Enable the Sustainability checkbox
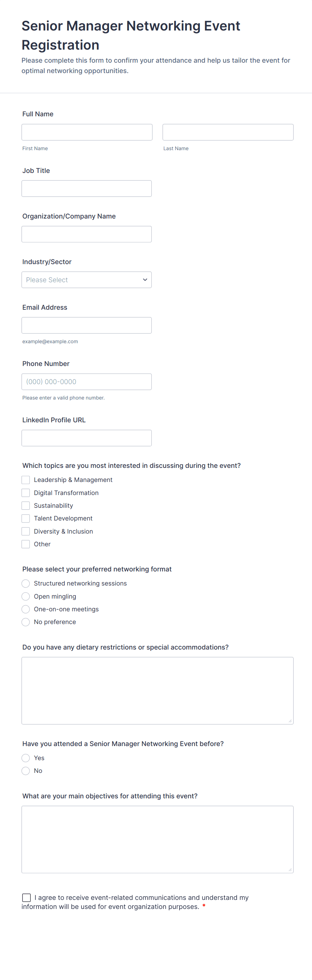312x980 pixels. pyautogui.click(x=25, y=506)
